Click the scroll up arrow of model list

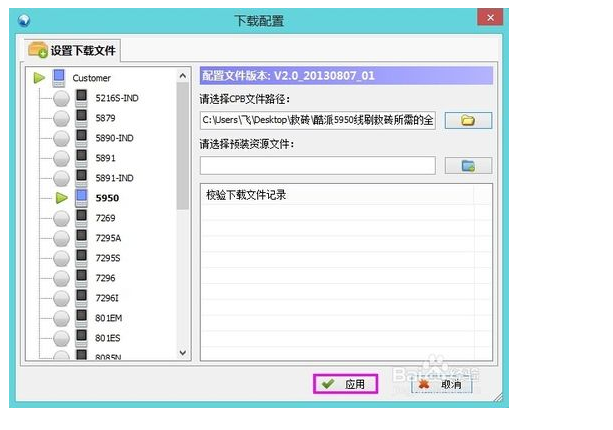tap(183, 76)
